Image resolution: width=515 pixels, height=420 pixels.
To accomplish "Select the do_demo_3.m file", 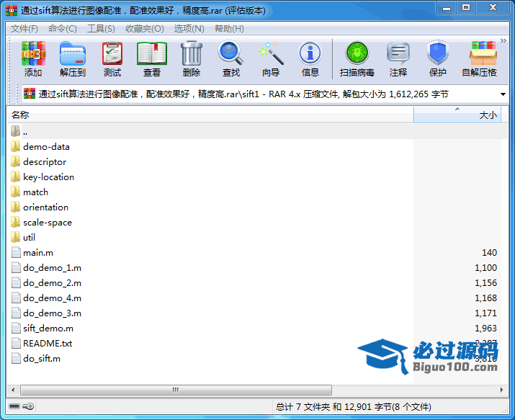I will pyautogui.click(x=53, y=313).
